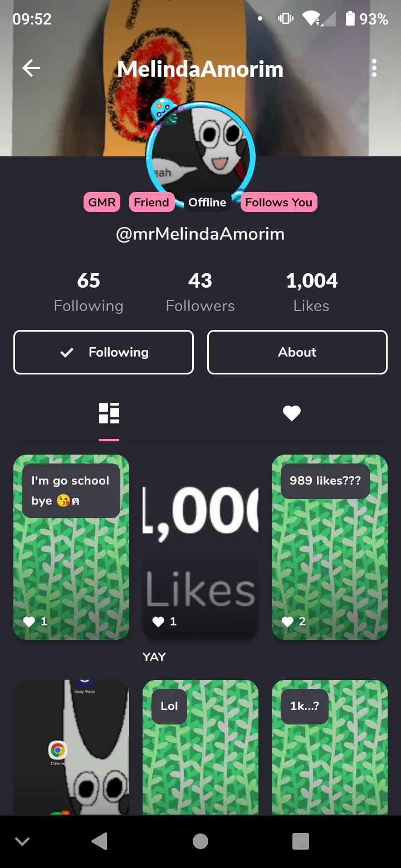
Task: Tap the Friend badge
Action: point(151,202)
